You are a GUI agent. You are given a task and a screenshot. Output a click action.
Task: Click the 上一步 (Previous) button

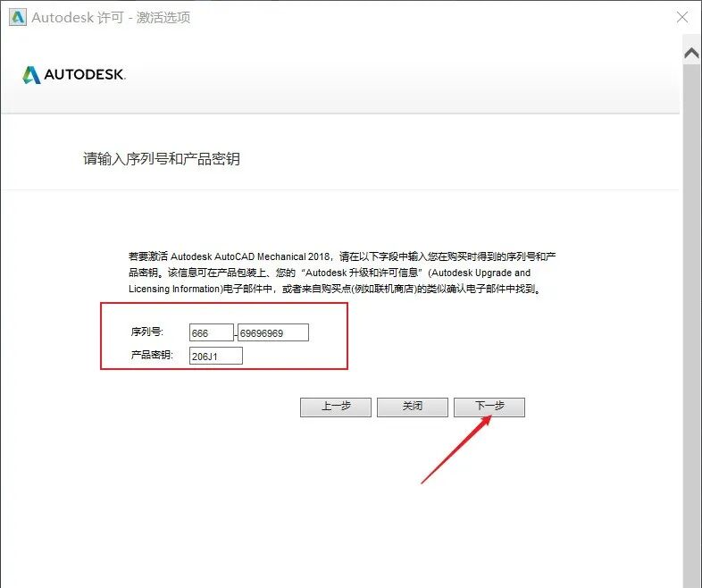pos(336,407)
